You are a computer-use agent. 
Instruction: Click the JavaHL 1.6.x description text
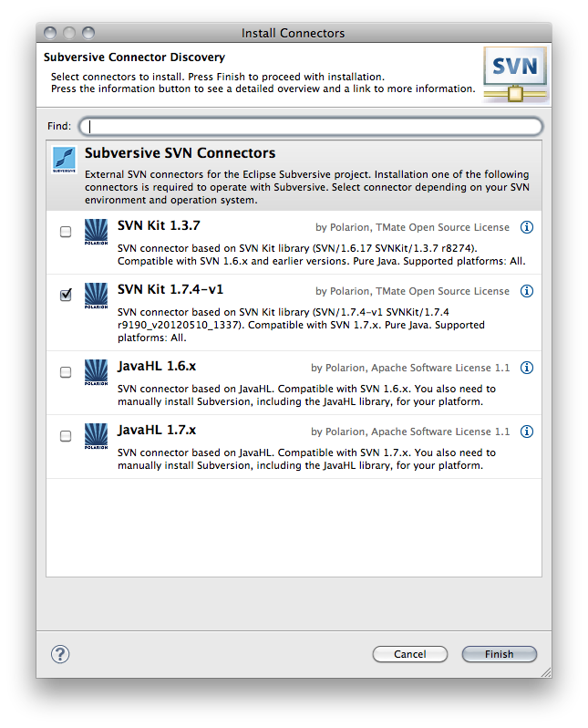(306, 395)
